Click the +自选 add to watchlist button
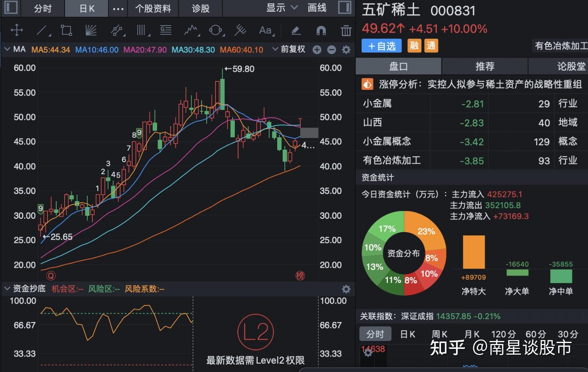Viewport: 588px width, 372px height. coord(381,46)
